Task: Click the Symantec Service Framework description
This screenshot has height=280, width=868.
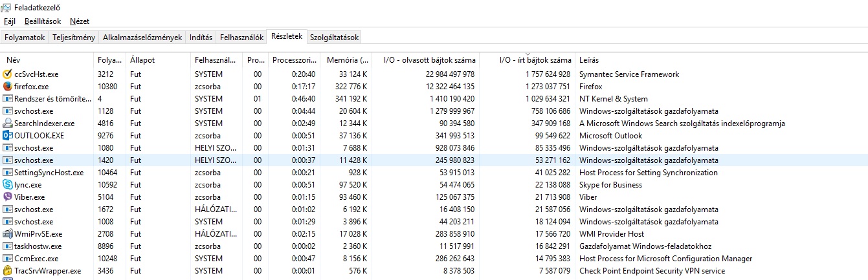Action: 629,74
